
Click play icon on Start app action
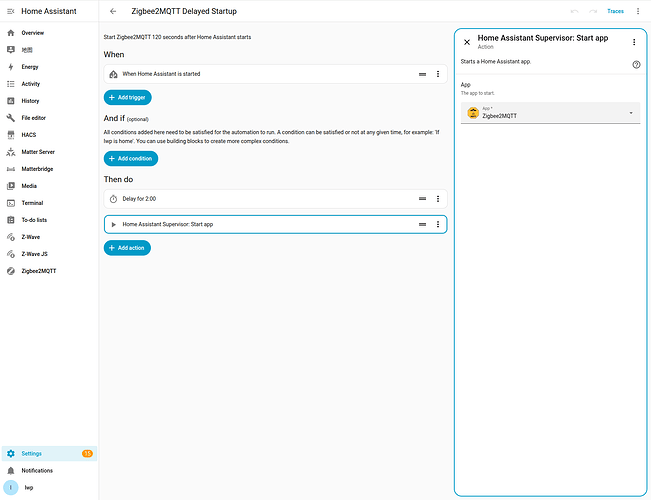tap(113, 224)
